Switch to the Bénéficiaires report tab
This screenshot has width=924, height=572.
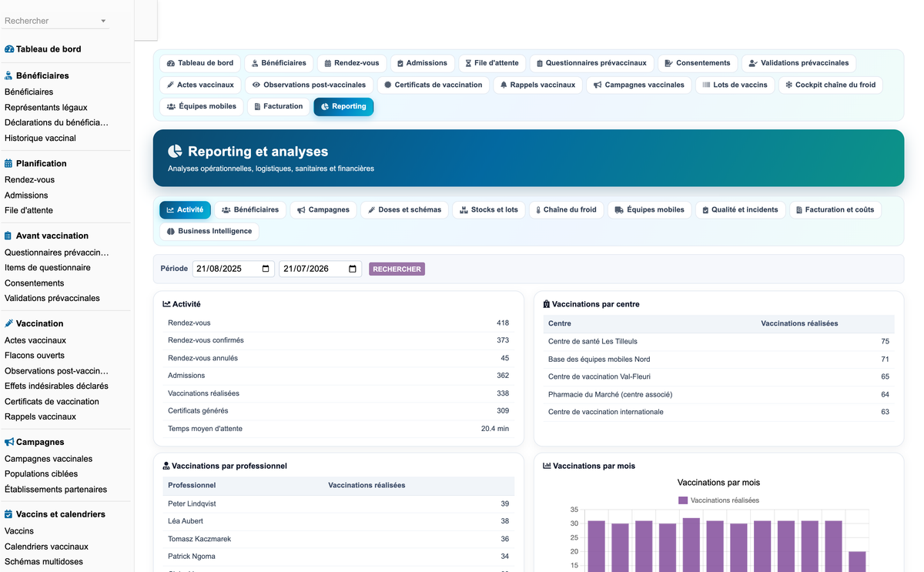[x=250, y=209]
